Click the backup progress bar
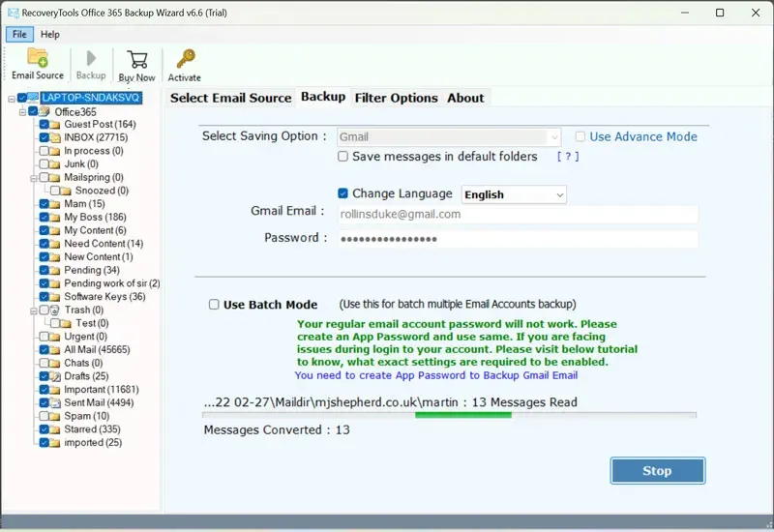The height and width of the screenshot is (532, 774). coord(450,415)
